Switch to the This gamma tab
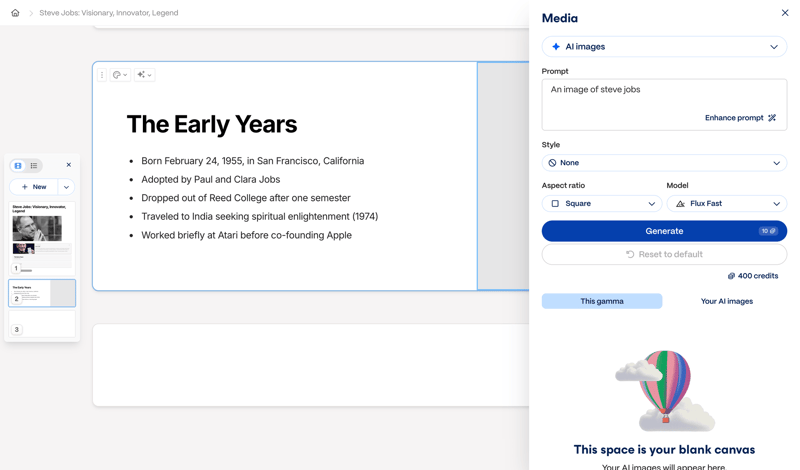 [602, 301]
